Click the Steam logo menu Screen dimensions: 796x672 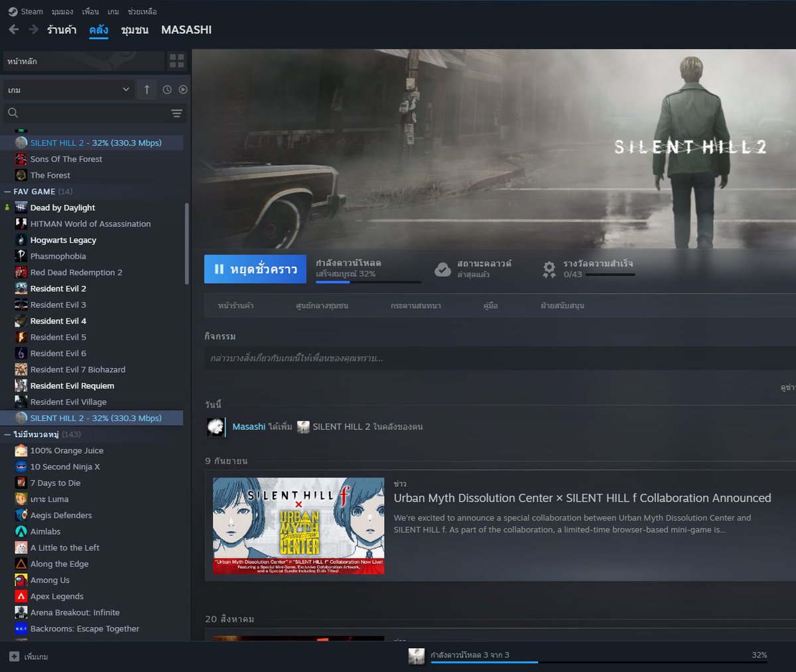(25, 11)
